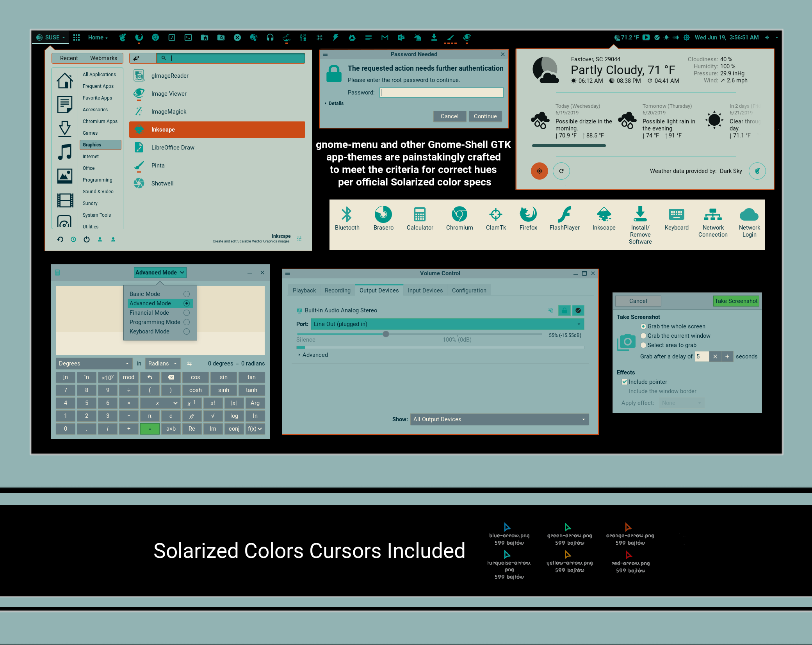Image resolution: width=812 pixels, height=645 pixels.
Task: Click the equals key in calculator
Action: point(150,429)
